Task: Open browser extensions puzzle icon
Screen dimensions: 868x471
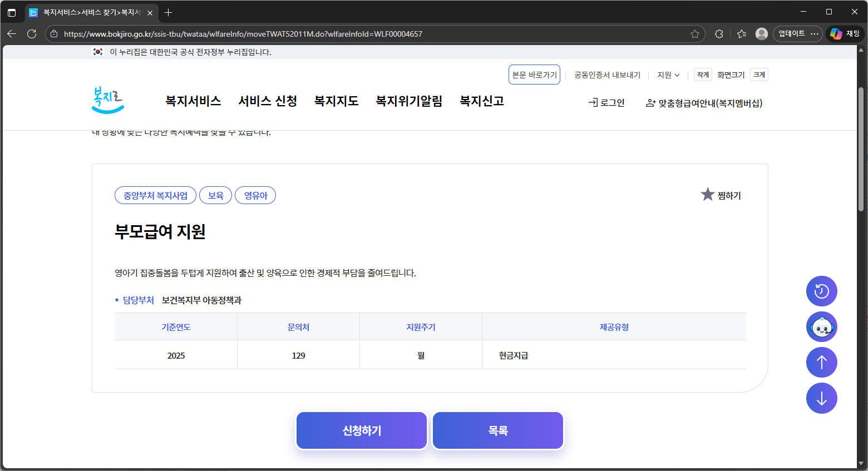Action: coord(719,34)
